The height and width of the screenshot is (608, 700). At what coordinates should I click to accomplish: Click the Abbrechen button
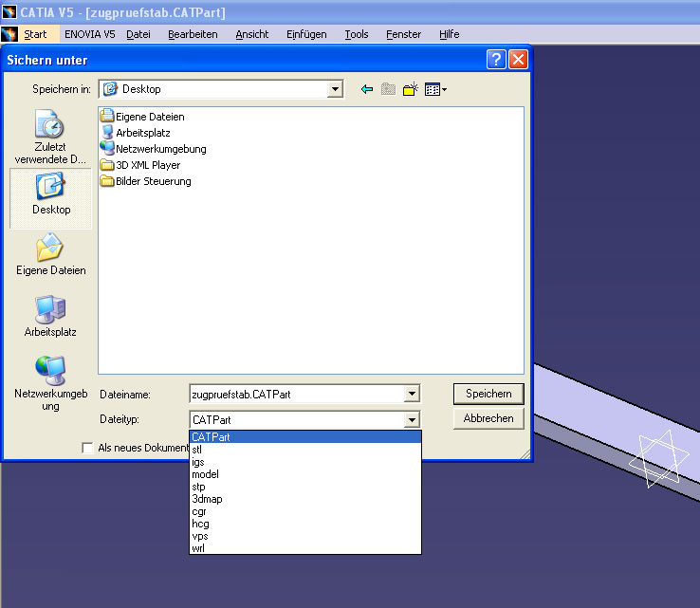click(x=488, y=418)
